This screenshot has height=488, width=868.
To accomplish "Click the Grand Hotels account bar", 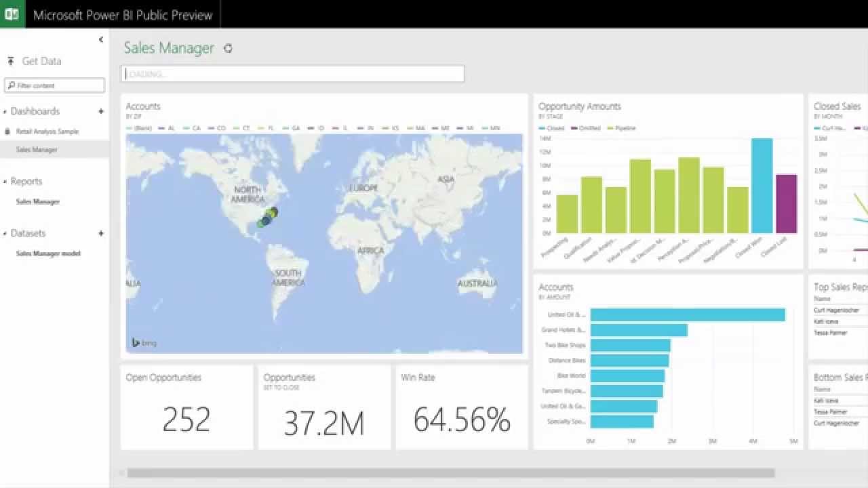I will coord(639,330).
